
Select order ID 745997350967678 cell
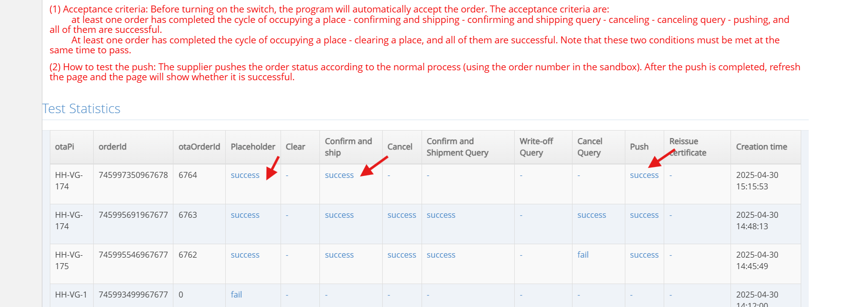click(x=133, y=175)
